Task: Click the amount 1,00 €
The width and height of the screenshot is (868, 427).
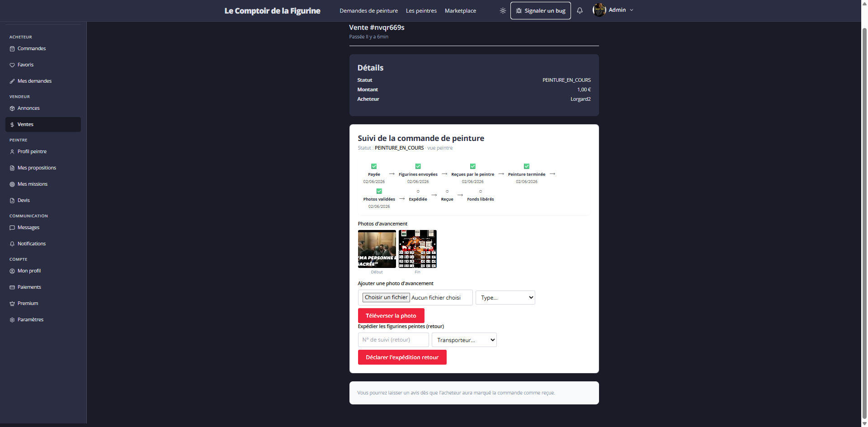Action: click(x=584, y=90)
